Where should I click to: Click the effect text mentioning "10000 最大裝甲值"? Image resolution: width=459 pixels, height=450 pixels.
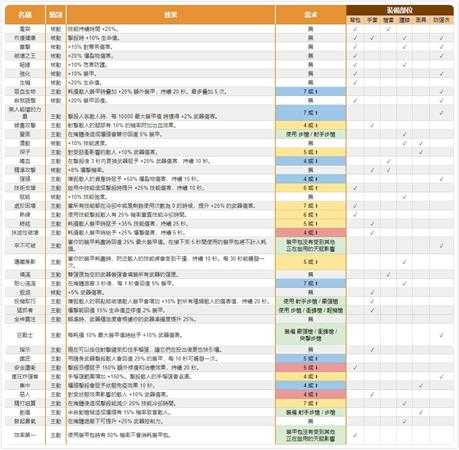coord(143,116)
